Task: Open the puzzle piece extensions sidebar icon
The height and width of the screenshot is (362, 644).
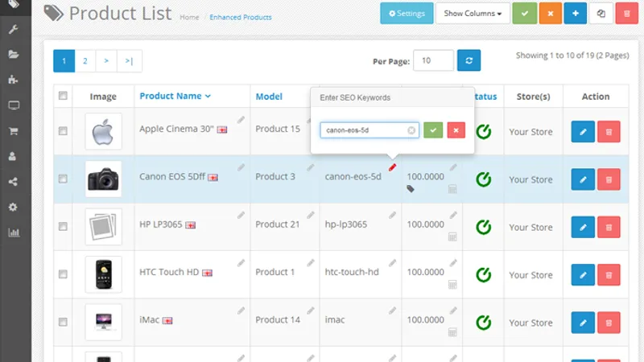Action: (x=13, y=80)
